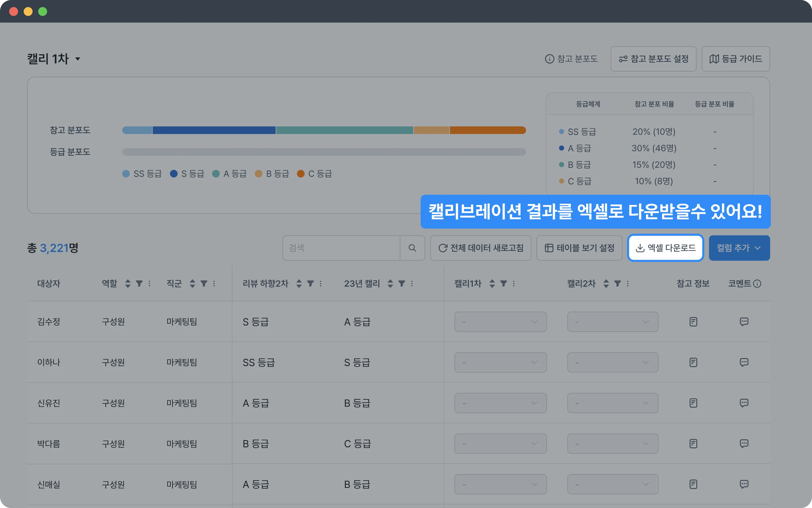Filter the 23년 캘리 column
The width and height of the screenshot is (812, 508).
402,284
